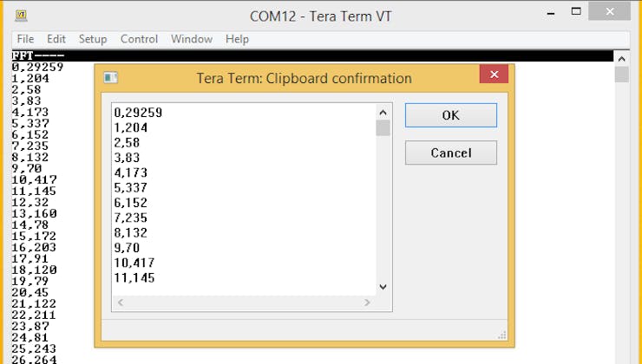642x364 pixels.
Task: Open the File menu
Action: click(25, 39)
